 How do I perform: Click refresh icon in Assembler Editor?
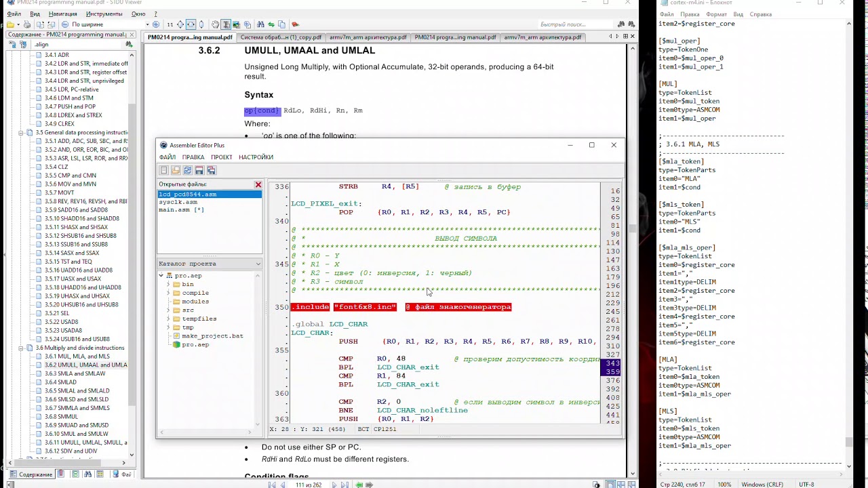click(x=188, y=170)
